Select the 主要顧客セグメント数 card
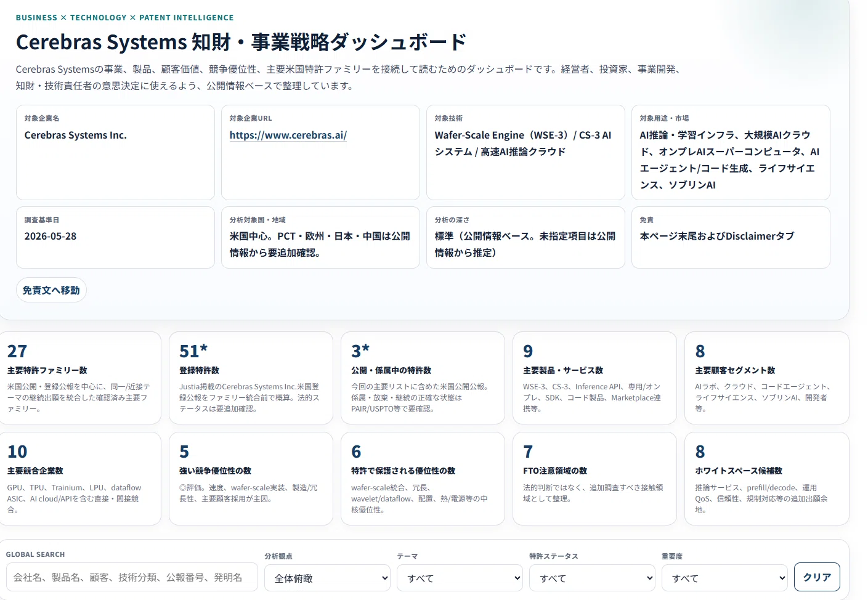 pos(766,378)
